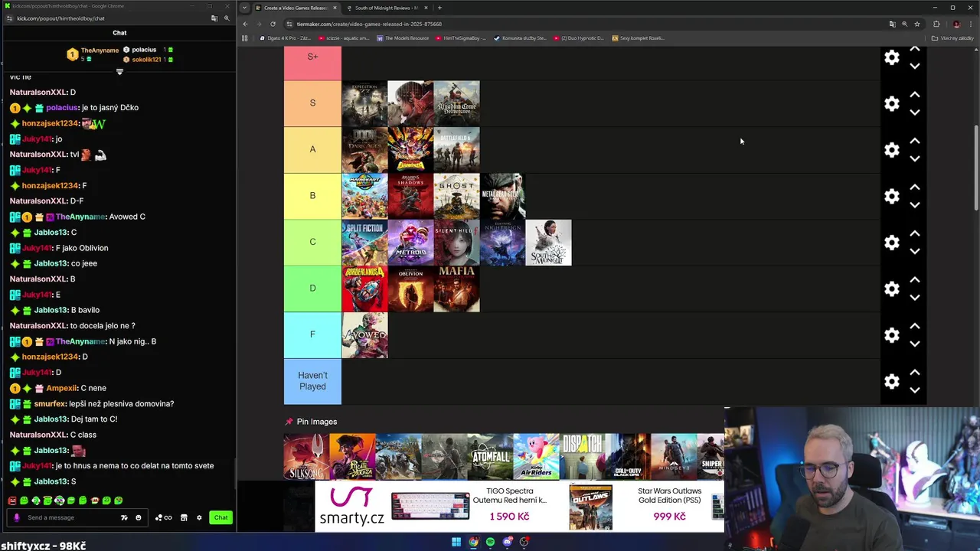Open settings gear for S tier row
The width and height of the screenshot is (980, 551).
(x=892, y=103)
